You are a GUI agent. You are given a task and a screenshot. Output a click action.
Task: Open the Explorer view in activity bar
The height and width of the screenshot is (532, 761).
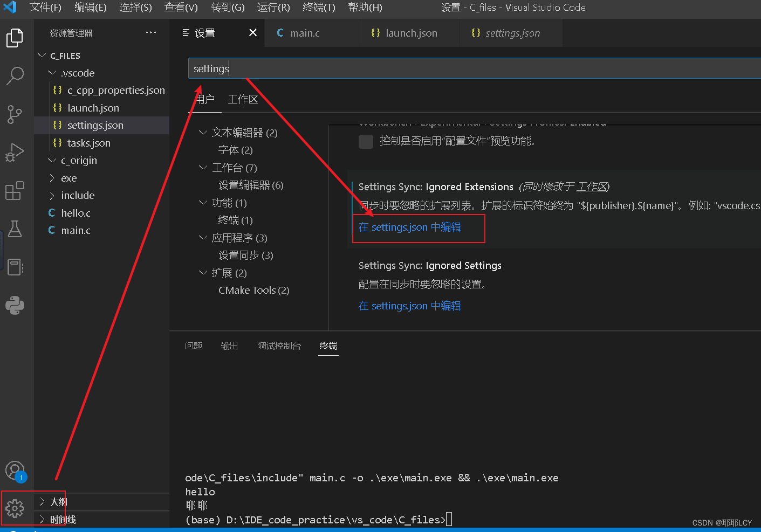[x=15, y=38]
